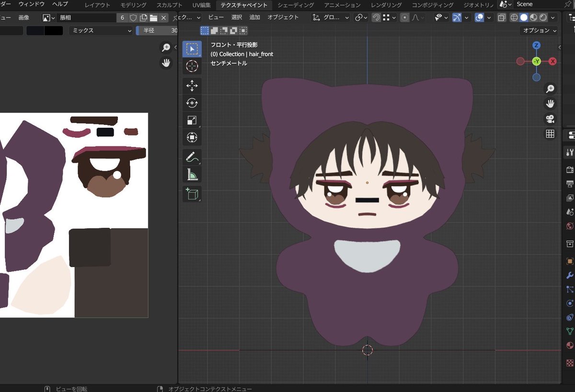Image resolution: width=575 pixels, height=392 pixels.
Task: Toggle proportional editing in header
Action: [405, 18]
